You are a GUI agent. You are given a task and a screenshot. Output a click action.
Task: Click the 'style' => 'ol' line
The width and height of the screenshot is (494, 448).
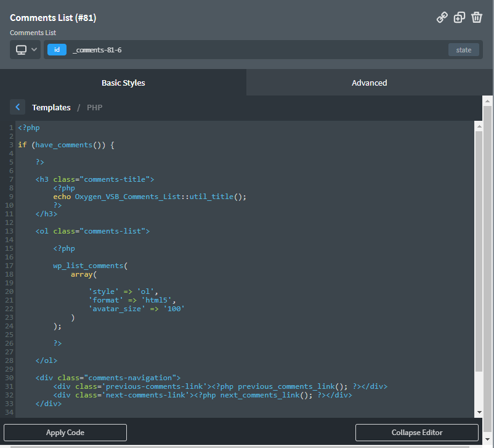click(123, 291)
